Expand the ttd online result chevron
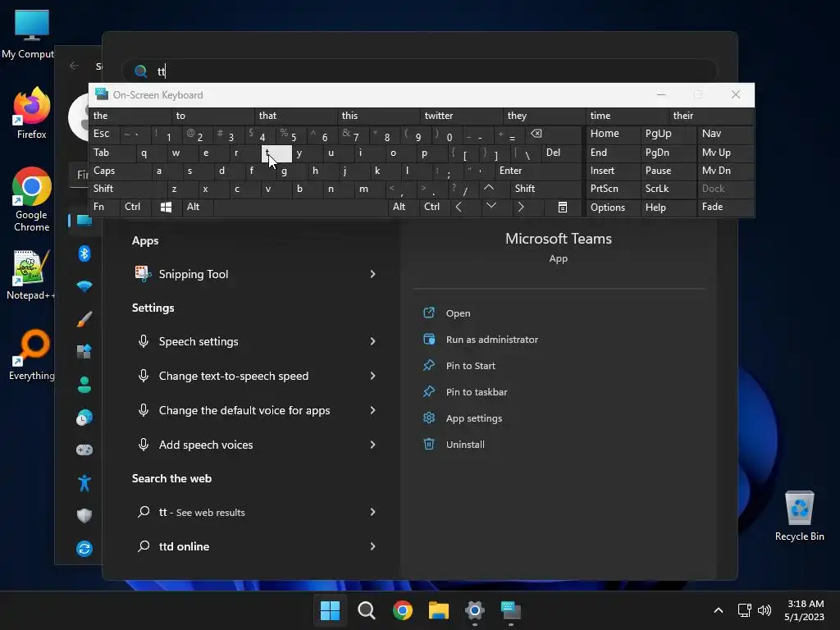 (372, 546)
